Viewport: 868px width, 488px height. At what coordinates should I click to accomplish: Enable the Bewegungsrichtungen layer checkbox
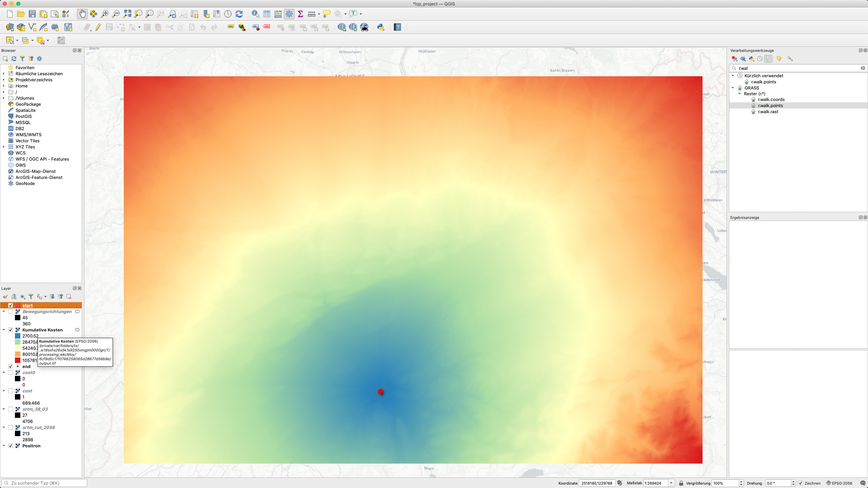click(x=11, y=311)
